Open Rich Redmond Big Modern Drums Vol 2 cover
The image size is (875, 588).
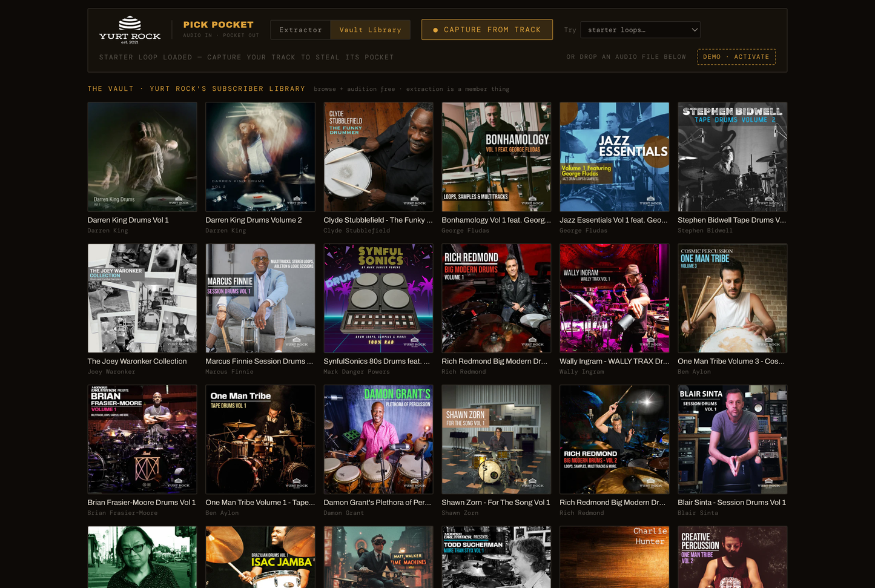click(615, 440)
